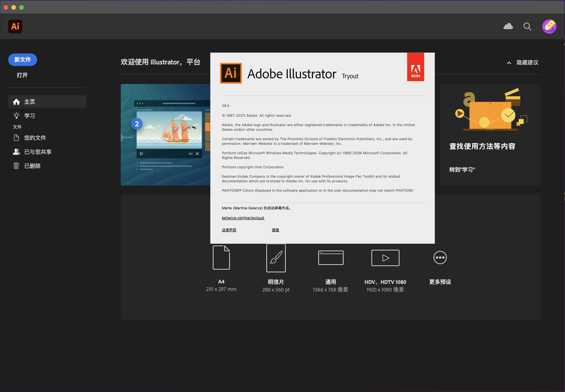Select the A4 document preset icon
565x392 pixels.
[x=221, y=257]
